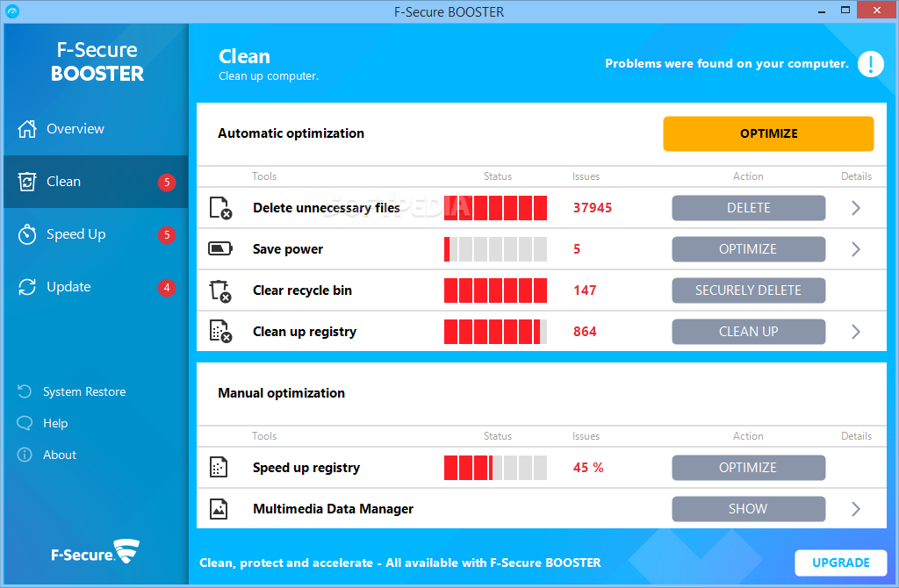This screenshot has width=899, height=588.
Task: Select the Clean section in sidebar
Action: 96,182
